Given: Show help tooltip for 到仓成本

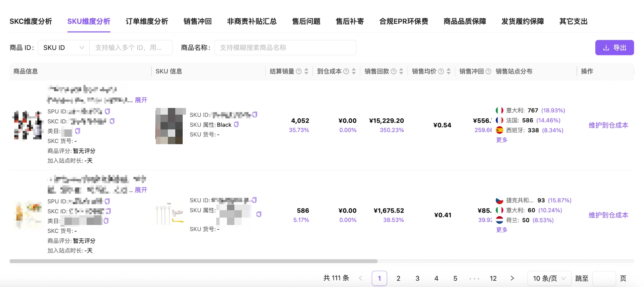Looking at the screenshot, I should coord(346,71).
